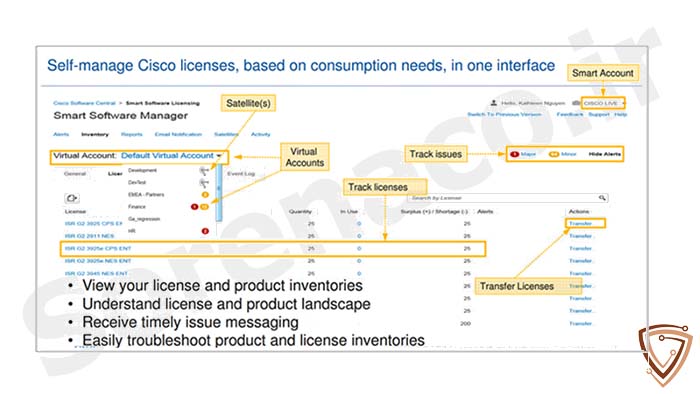Click the user profile icon beside Hello greeting

click(x=493, y=103)
